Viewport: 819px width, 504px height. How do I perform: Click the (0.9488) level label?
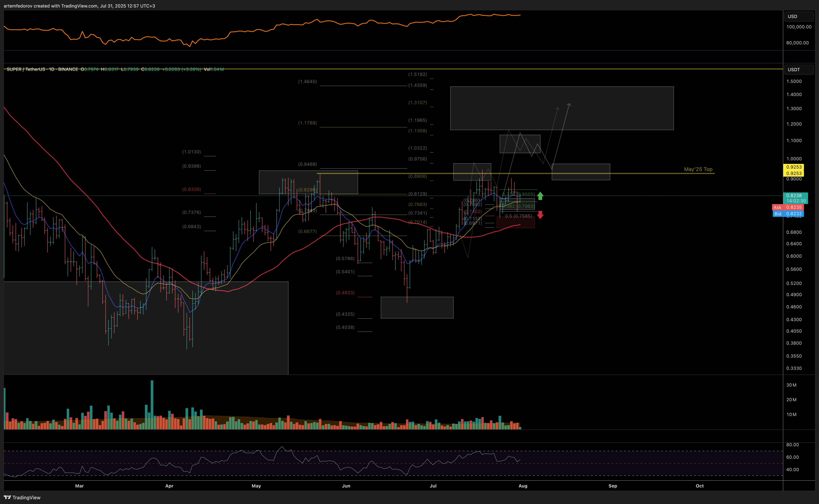[x=307, y=164]
